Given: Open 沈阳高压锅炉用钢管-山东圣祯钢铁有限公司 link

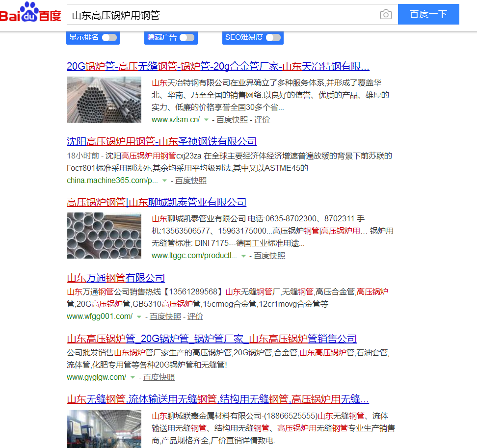Looking at the screenshot, I should (x=161, y=141).
